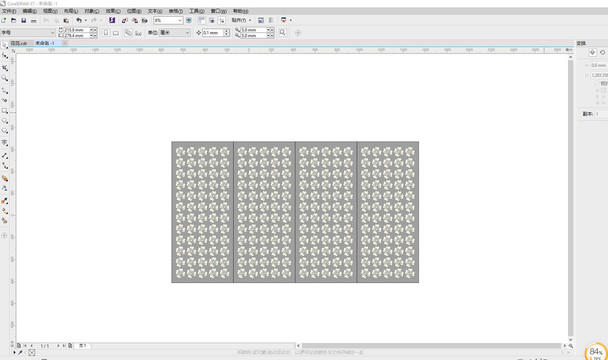Select the Polygon tool

point(5,131)
